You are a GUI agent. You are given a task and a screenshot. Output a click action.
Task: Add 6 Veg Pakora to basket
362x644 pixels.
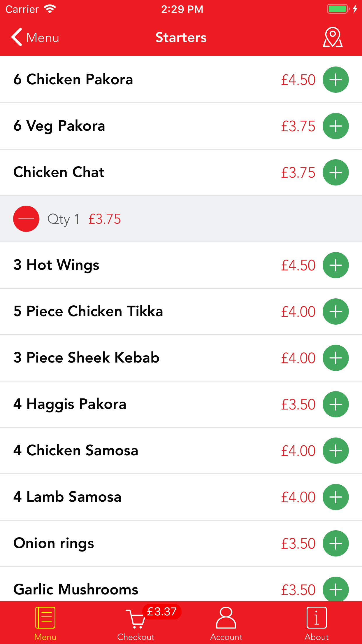(335, 126)
